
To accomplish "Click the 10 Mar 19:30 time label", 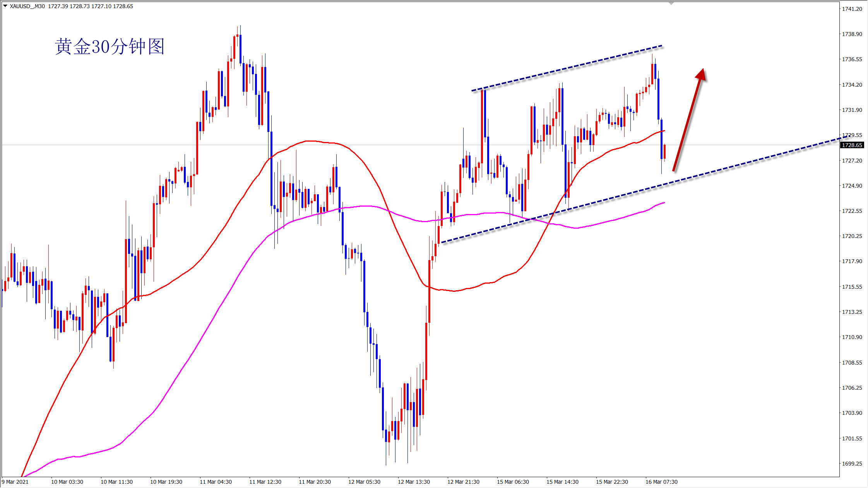I will (166, 482).
